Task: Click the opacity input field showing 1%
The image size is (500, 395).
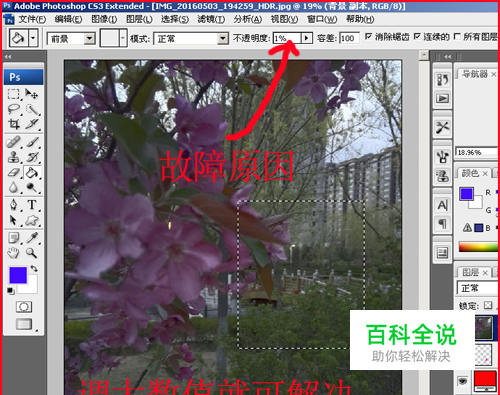Action: (287, 38)
